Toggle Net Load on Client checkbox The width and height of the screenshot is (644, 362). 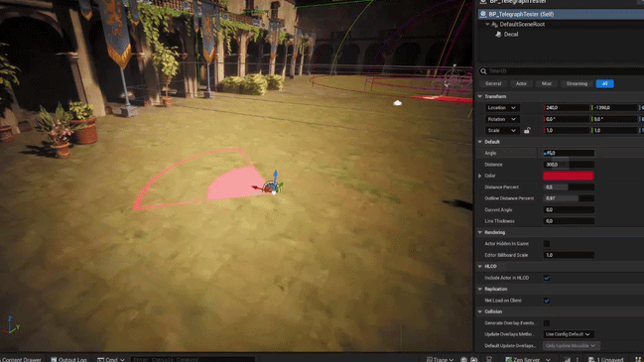pyautogui.click(x=547, y=301)
